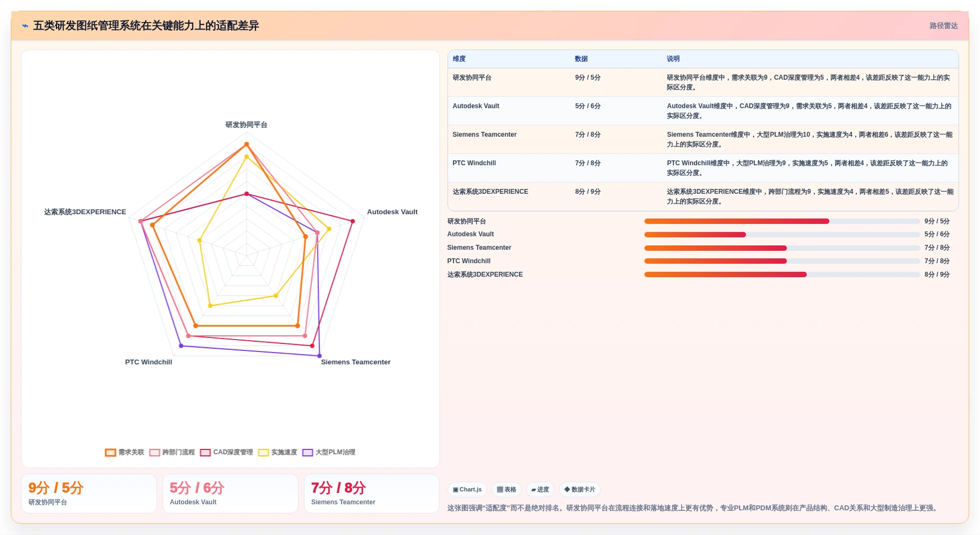Toggle the 实施速度 legend swatch
This screenshot has width=980, height=535.
tap(264, 453)
